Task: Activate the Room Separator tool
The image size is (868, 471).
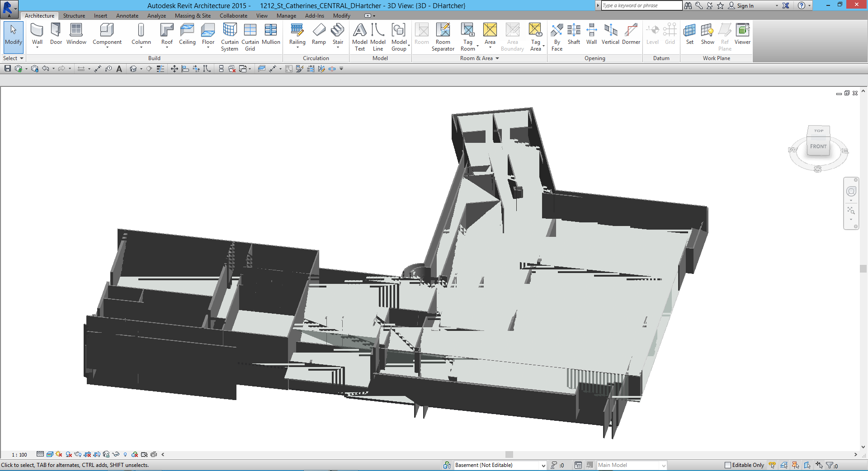Action: [443, 37]
